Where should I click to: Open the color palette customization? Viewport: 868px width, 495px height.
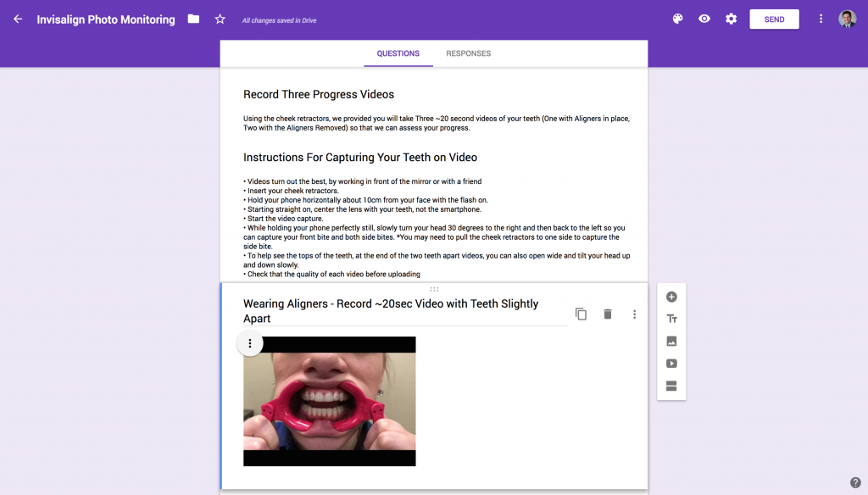tap(677, 19)
